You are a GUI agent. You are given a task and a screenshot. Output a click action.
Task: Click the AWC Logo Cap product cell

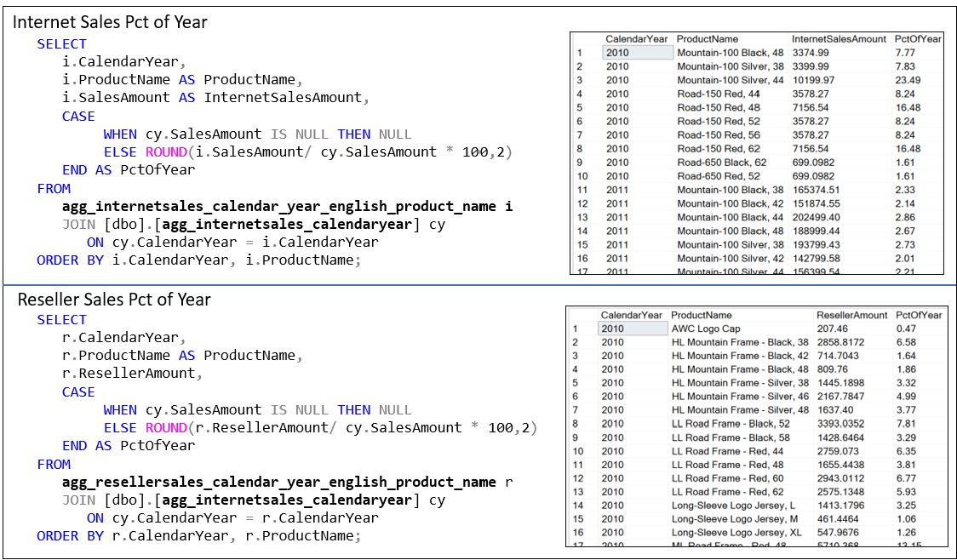pos(706,329)
